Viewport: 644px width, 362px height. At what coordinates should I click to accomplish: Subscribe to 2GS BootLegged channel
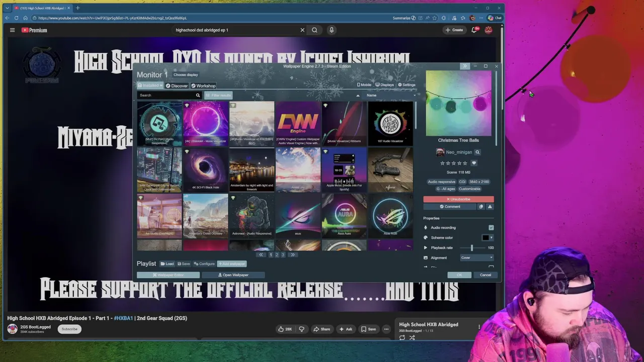coord(69,329)
